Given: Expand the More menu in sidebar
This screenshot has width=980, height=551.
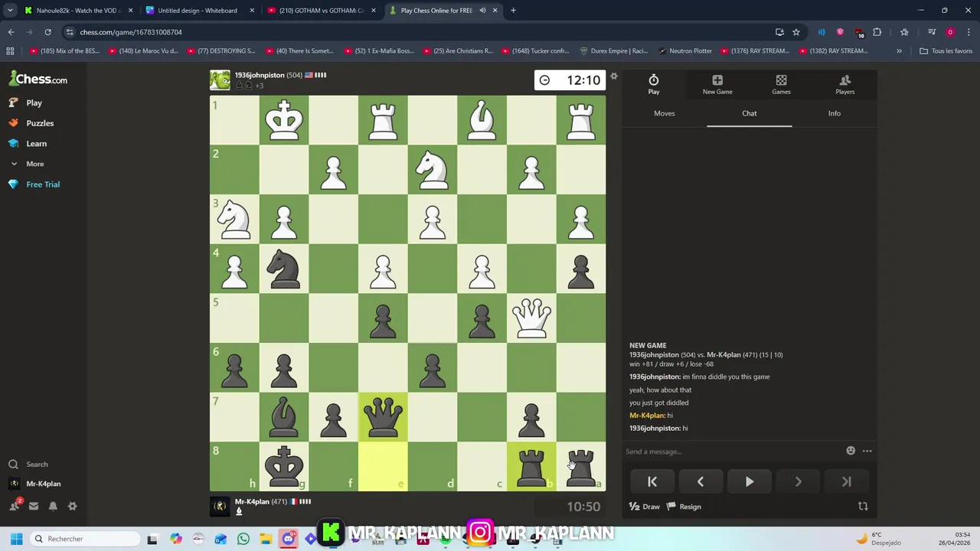Looking at the screenshot, I should click(34, 164).
